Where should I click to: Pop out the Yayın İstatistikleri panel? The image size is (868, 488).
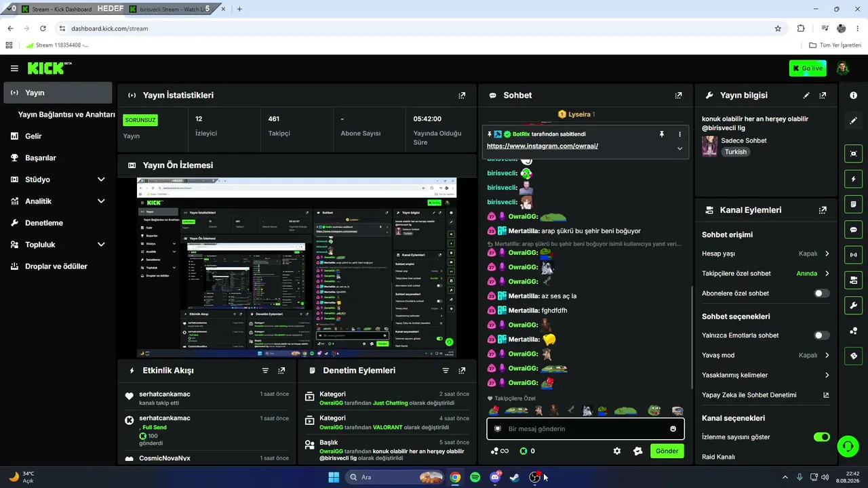tap(462, 96)
